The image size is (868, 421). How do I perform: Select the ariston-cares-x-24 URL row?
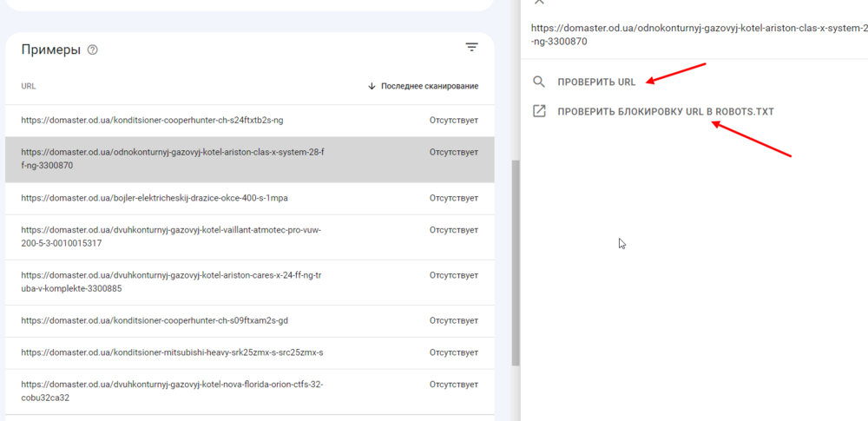click(x=172, y=282)
